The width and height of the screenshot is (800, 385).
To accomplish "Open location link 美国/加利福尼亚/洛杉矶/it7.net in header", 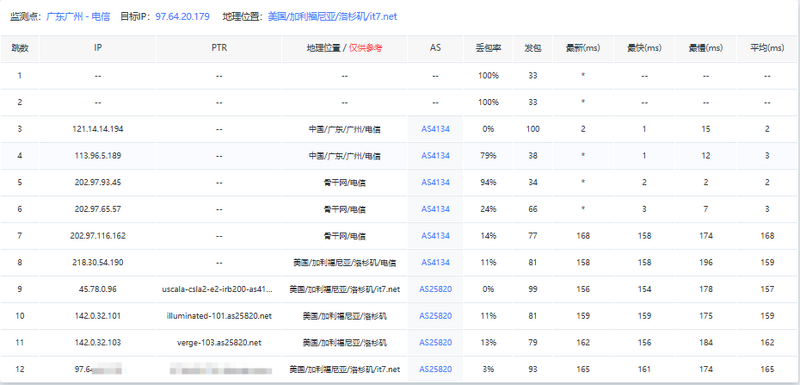I will pos(332,17).
